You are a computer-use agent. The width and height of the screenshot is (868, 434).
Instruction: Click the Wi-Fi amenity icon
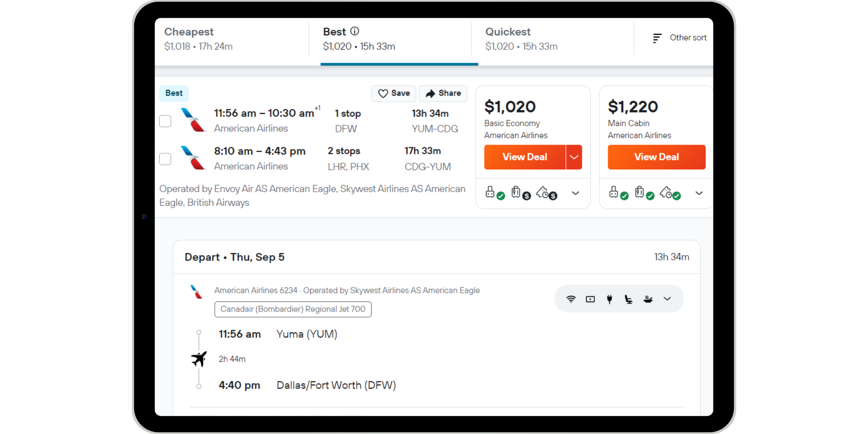click(x=571, y=299)
